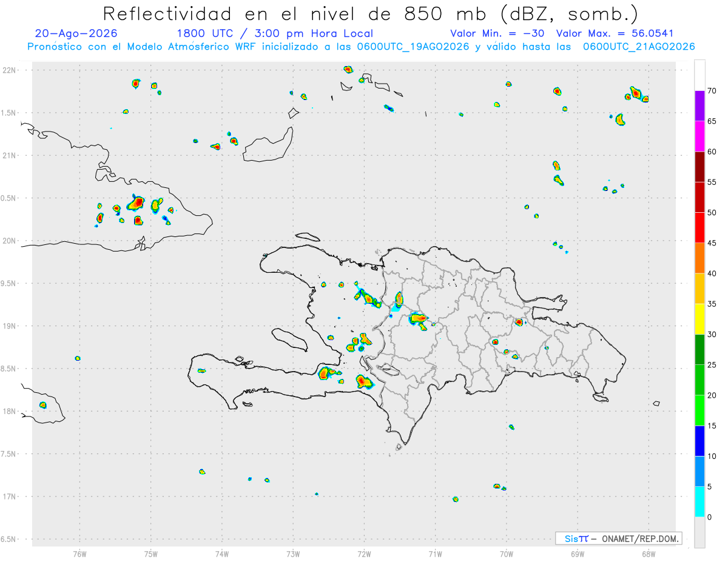Pick the yellow 30-35 dBZ colorbar segment
Screen dimensions: 728x562
coord(699,319)
